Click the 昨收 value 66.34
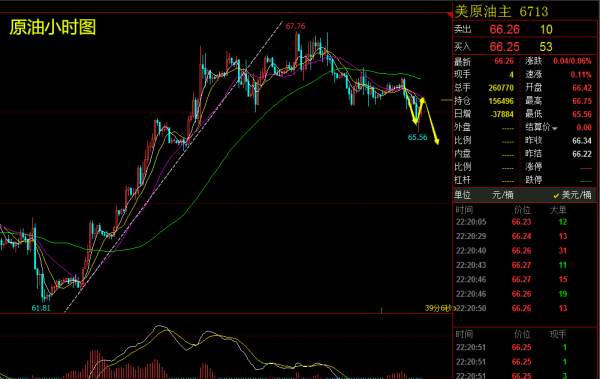 (x=582, y=141)
